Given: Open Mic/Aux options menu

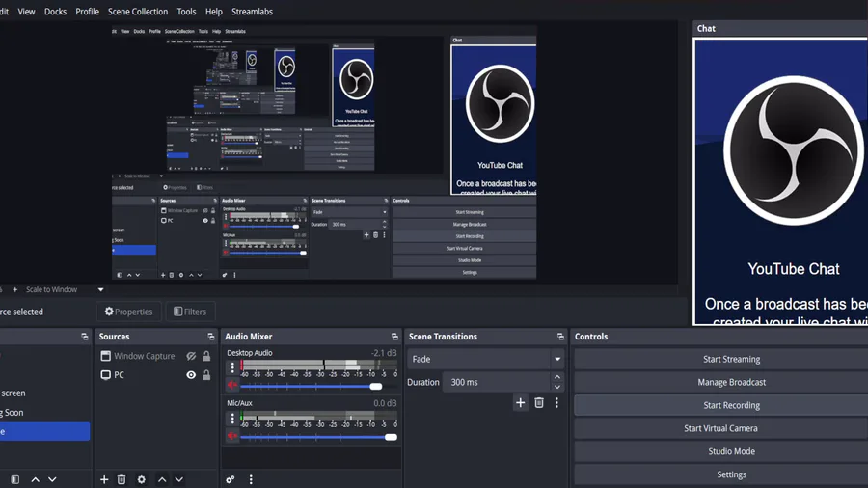Looking at the screenshot, I should coord(232,419).
